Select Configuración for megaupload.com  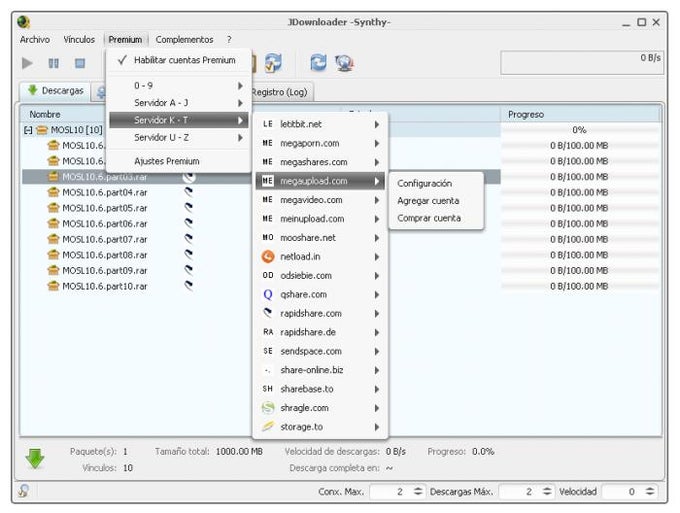[x=425, y=183]
